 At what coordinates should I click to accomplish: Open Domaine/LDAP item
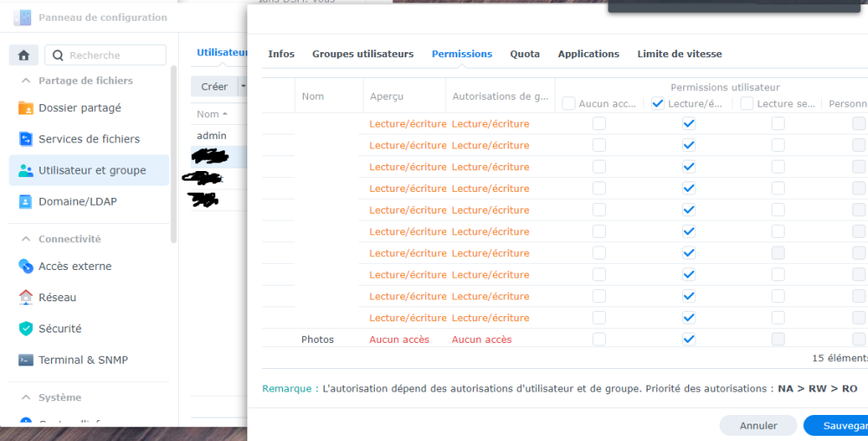(x=89, y=201)
